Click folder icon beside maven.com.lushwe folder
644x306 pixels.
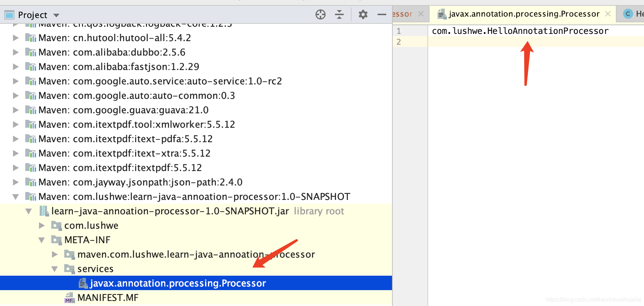click(x=69, y=255)
